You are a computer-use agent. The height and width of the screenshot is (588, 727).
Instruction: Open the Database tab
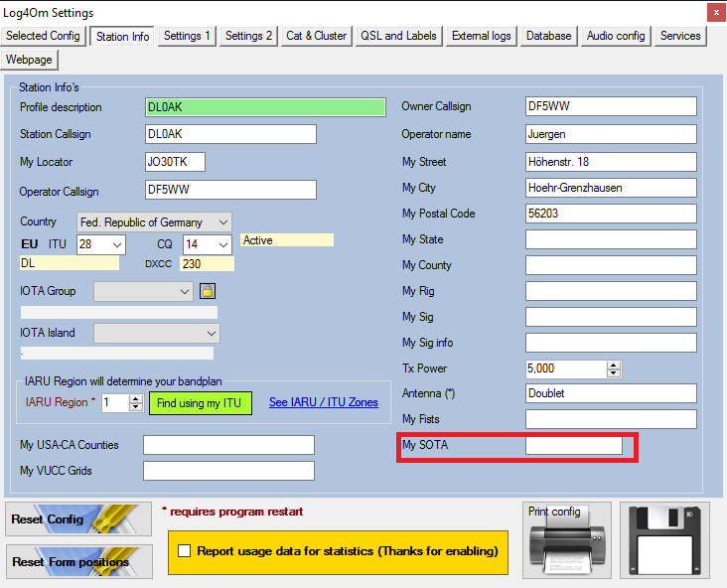pyautogui.click(x=548, y=36)
